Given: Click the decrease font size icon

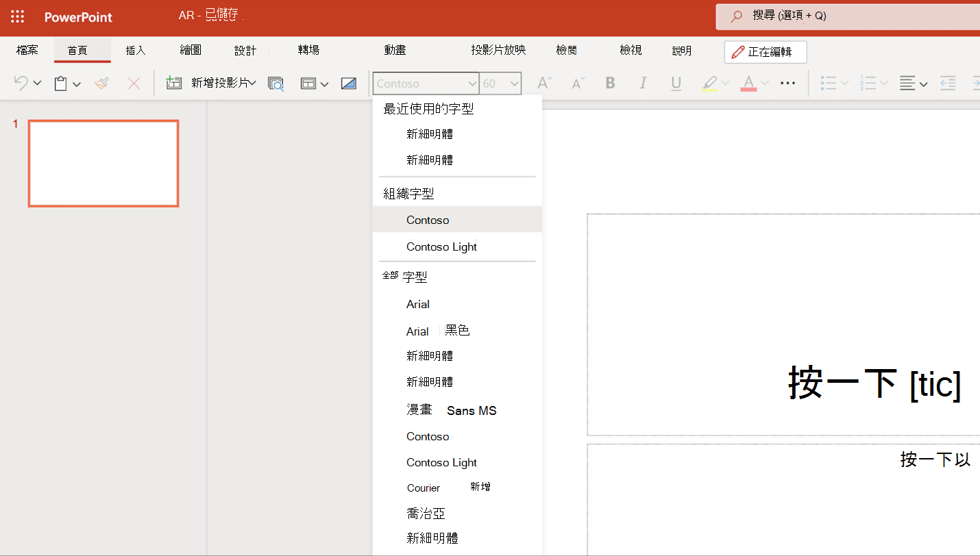Looking at the screenshot, I should click(x=578, y=84).
